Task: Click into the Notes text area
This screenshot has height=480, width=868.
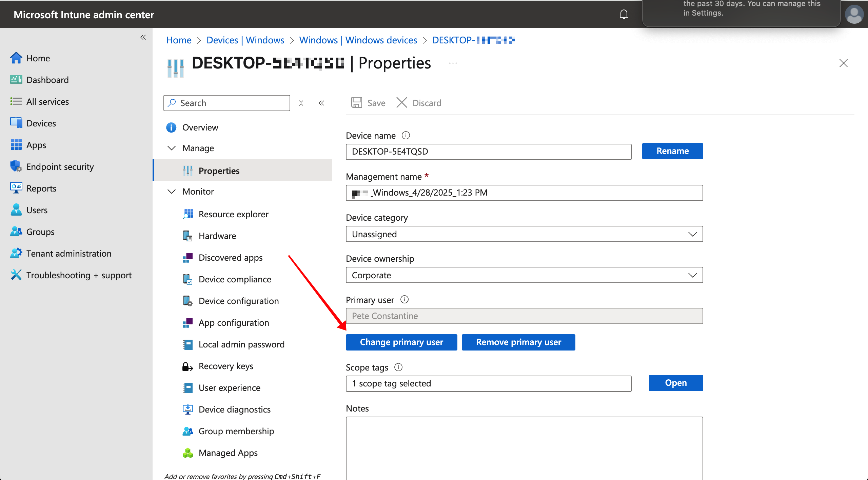Action: click(x=524, y=448)
